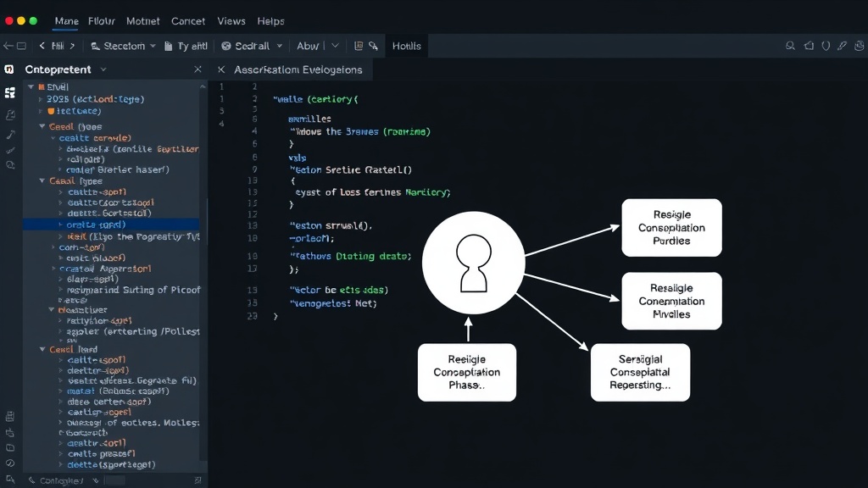Open the Stecetom dropdown in toolbar
868x488 pixels.
pos(123,46)
